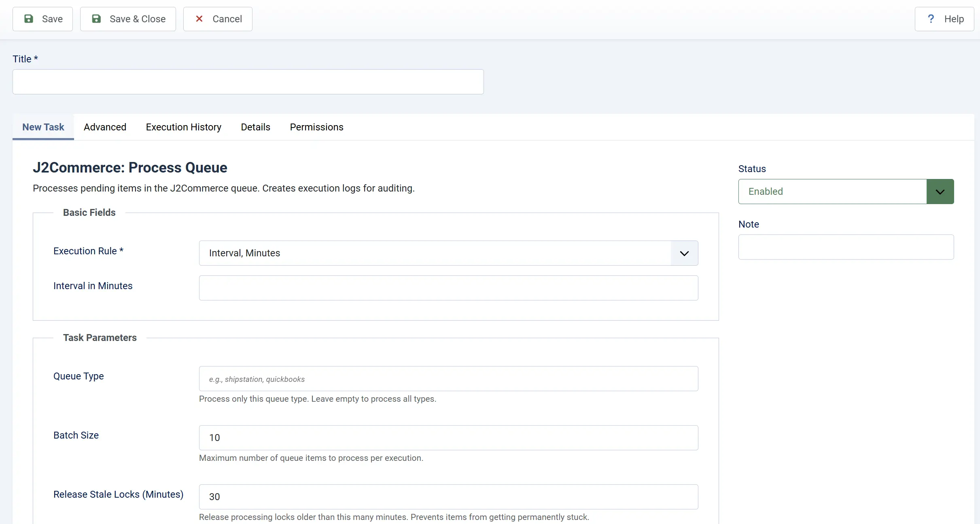Click the red X cancel icon

click(199, 19)
